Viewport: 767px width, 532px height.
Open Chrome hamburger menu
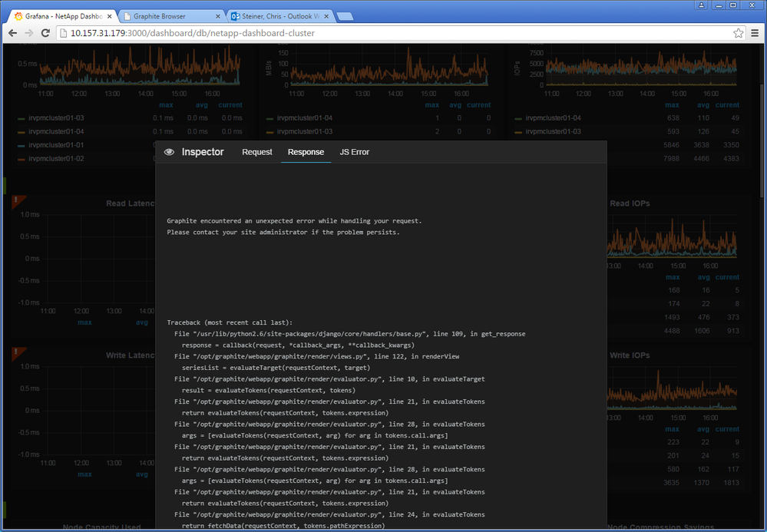click(755, 33)
